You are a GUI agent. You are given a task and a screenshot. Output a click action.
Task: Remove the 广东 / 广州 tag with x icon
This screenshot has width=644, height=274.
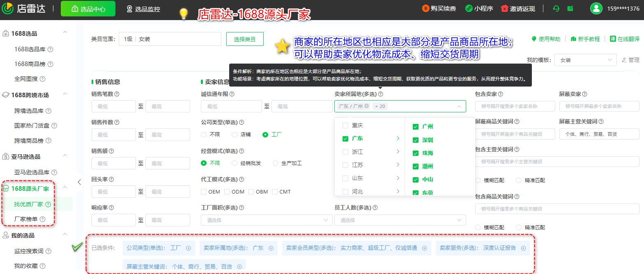(x=366, y=106)
